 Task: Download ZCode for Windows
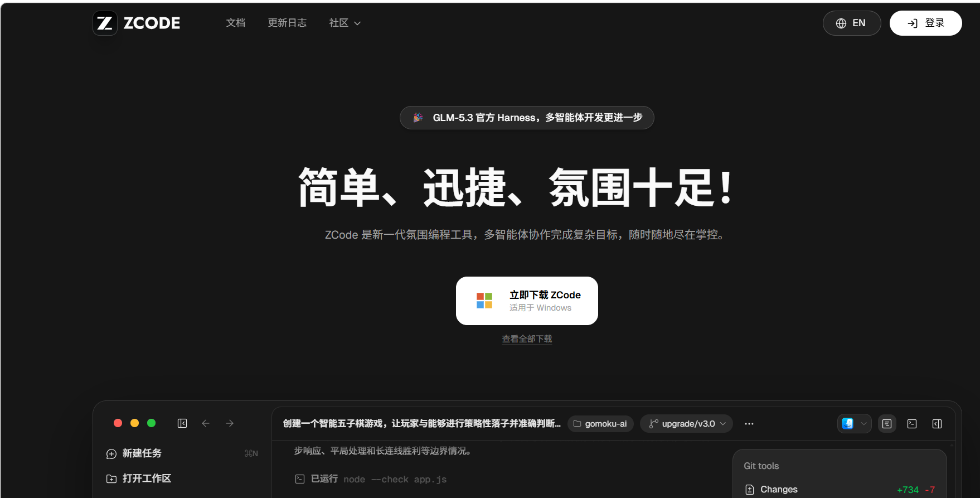[527, 301]
